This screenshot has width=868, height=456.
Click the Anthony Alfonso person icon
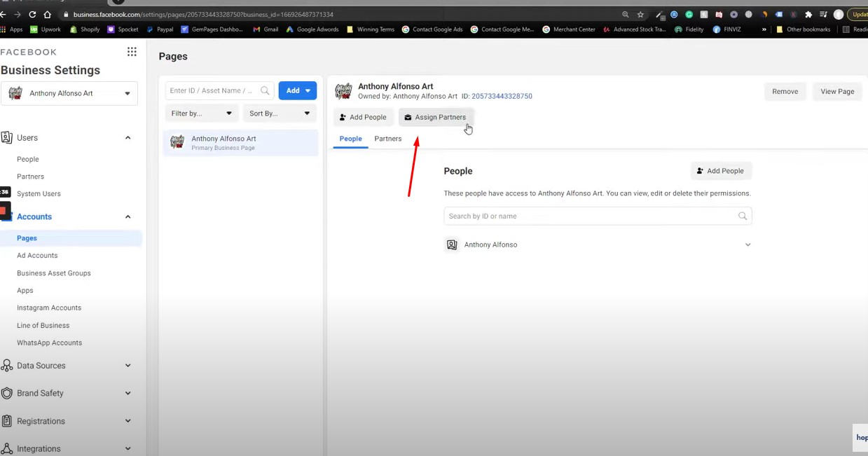tap(452, 244)
